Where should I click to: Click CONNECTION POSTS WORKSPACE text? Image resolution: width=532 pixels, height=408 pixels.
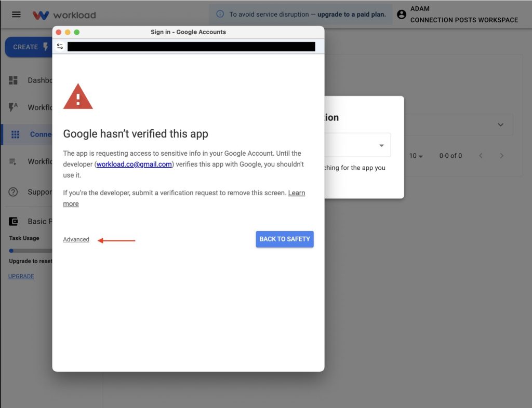coord(464,20)
